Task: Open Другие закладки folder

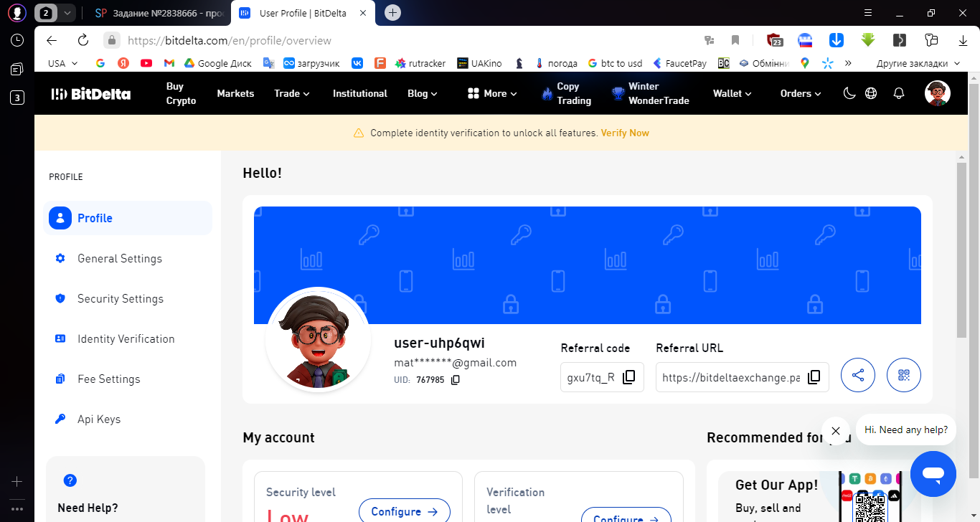Action: 918,63
